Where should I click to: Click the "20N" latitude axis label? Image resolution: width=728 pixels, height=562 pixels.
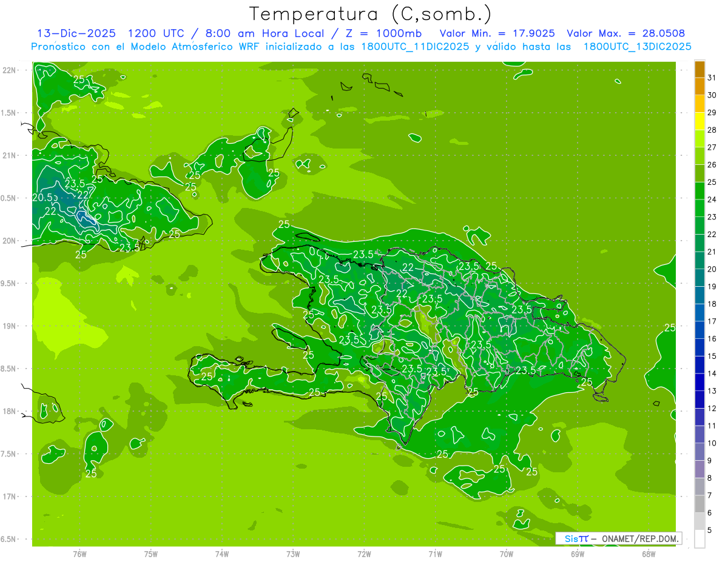click(x=9, y=241)
